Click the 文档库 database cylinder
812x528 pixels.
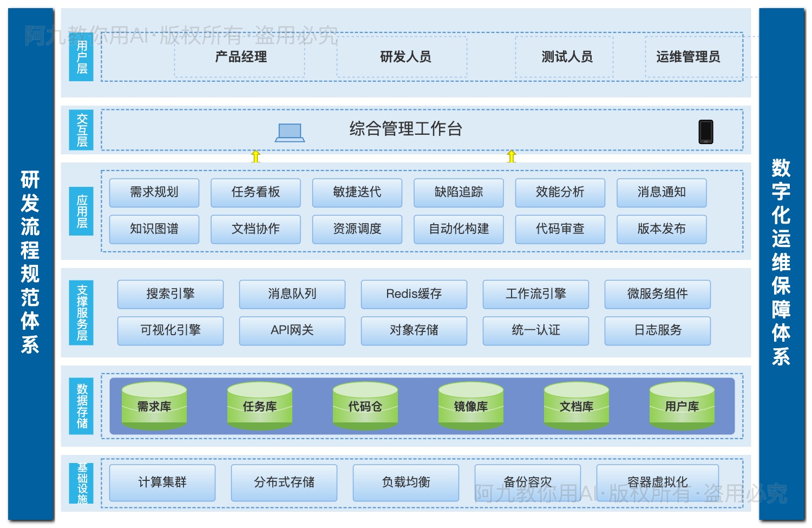point(576,406)
